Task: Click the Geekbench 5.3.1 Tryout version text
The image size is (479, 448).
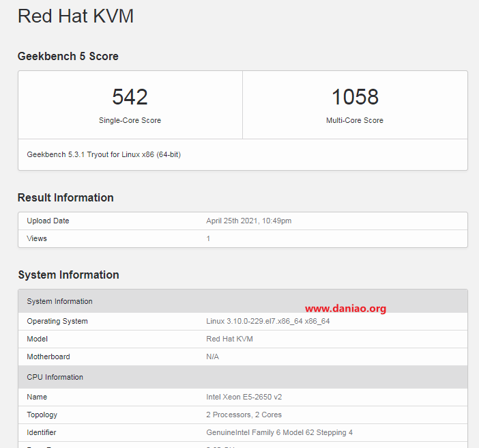Action: click(104, 155)
